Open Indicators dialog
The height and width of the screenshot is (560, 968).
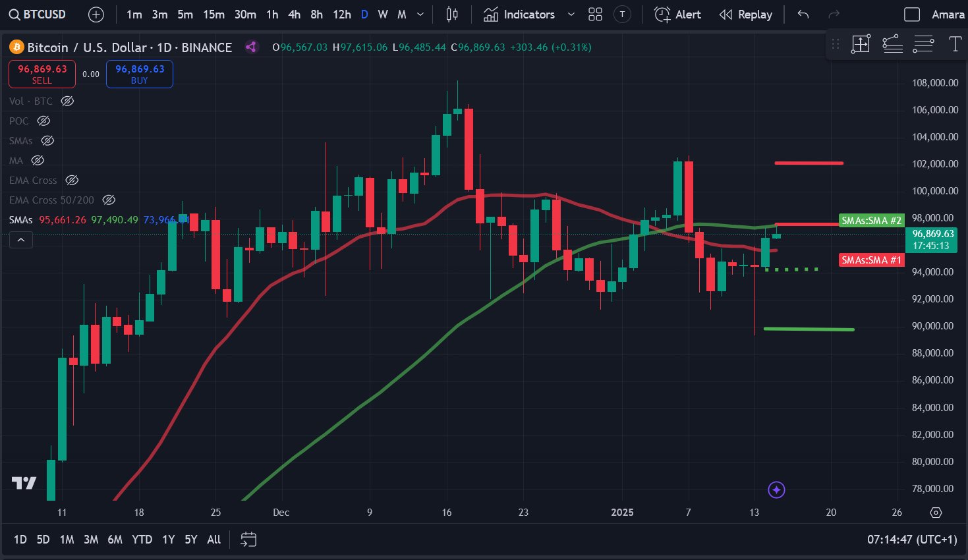(519, 14)
